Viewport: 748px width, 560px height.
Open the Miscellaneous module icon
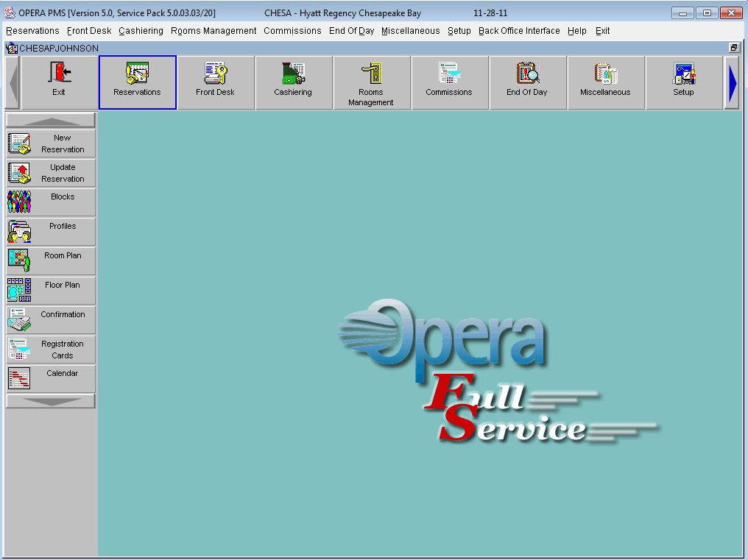605,82
